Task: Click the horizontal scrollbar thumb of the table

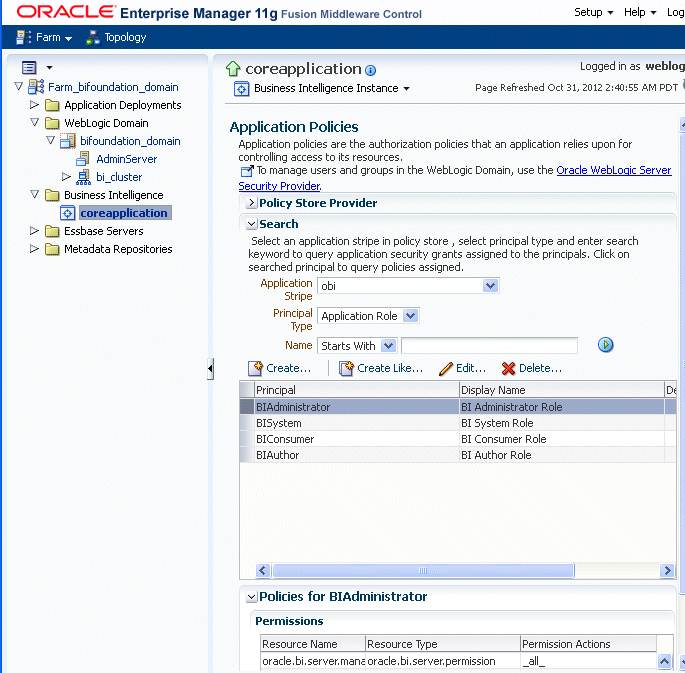Action: click(423, 570)
